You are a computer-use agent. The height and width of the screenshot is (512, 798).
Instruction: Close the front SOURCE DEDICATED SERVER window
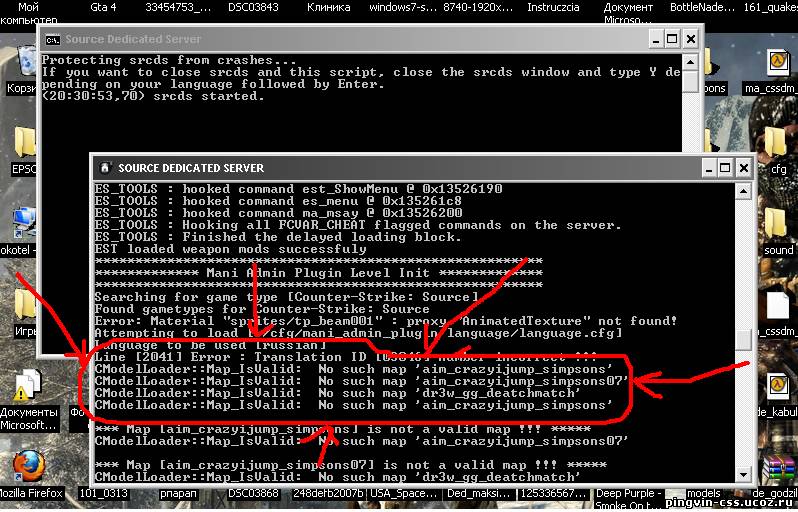coord(744,168)
